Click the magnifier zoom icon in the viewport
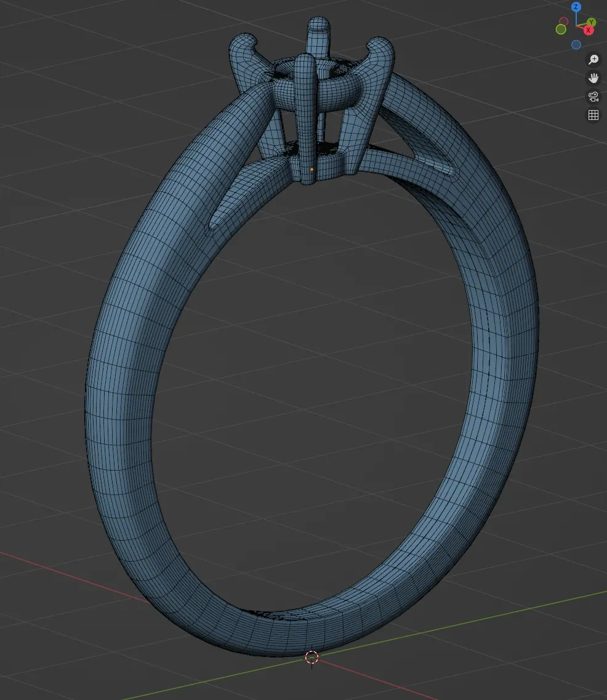This screenshot has height=700, width=607. click(593, 59)
